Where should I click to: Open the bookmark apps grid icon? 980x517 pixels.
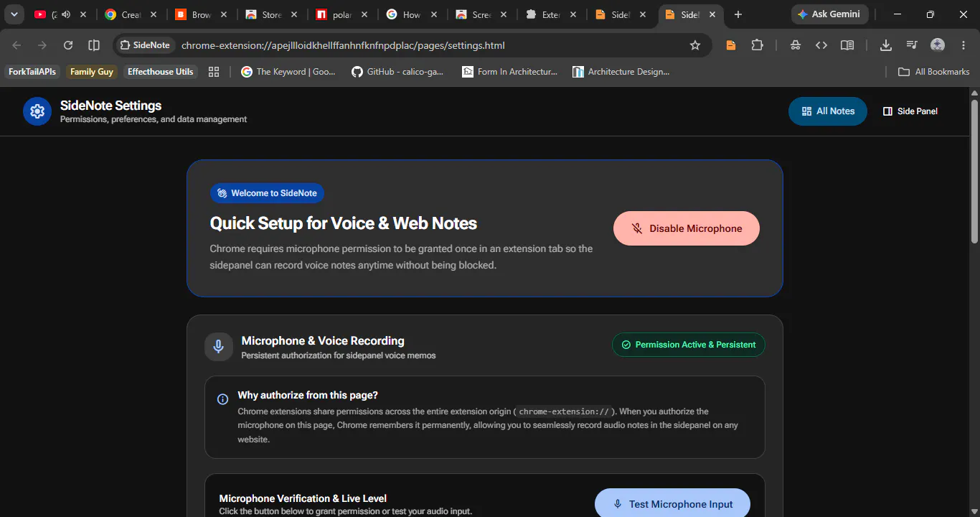(213, 72)
